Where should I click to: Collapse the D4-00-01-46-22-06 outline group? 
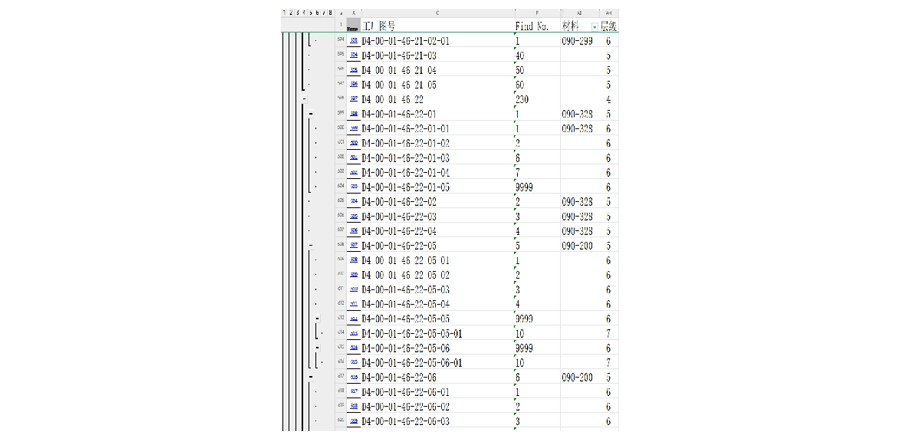pyautogui.click(x=311, y=376)
